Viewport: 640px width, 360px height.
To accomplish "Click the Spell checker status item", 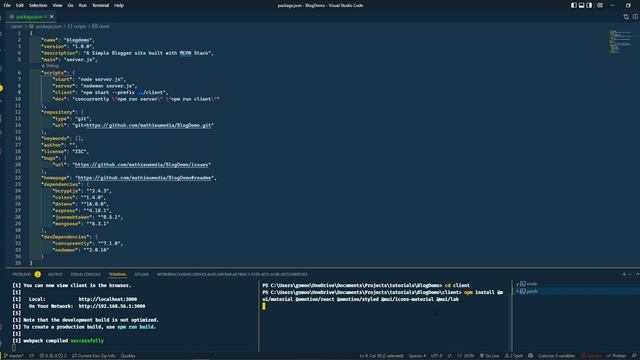I will click(514, 356).
